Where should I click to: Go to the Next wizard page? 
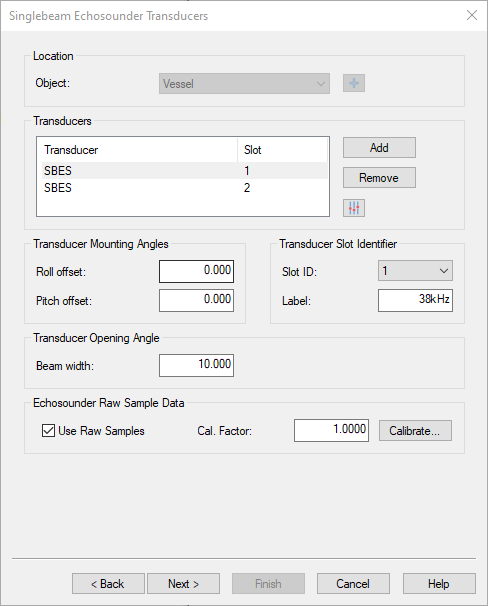coord(183,584)
